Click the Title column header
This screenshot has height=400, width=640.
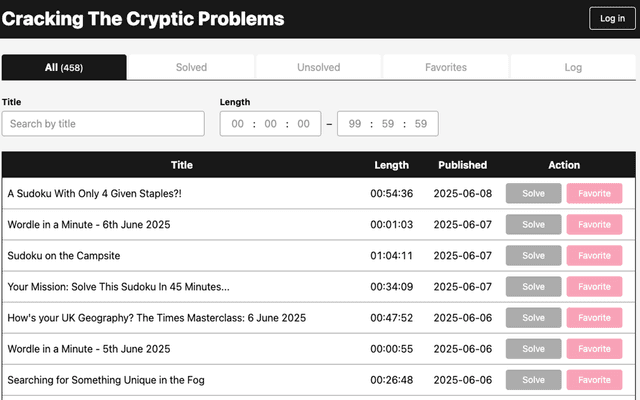click(x=182, y=165)
